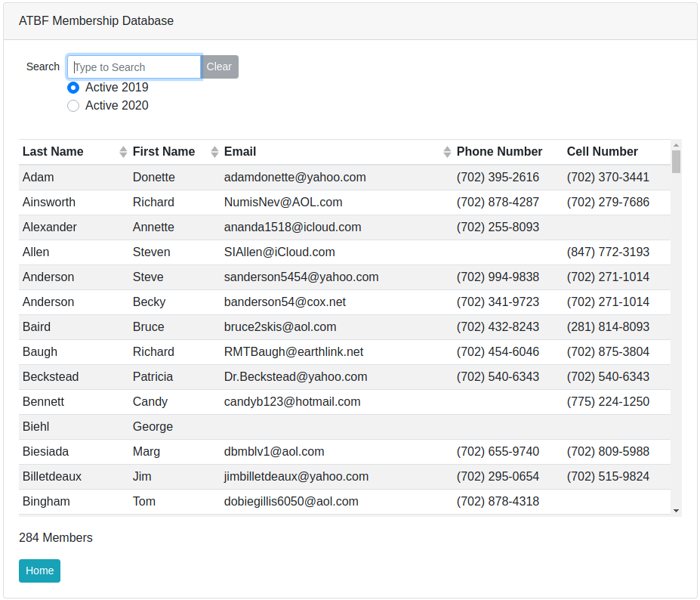Go to Home page button
700x600 pixels.
pyautogui.click(x=39, y=571)
